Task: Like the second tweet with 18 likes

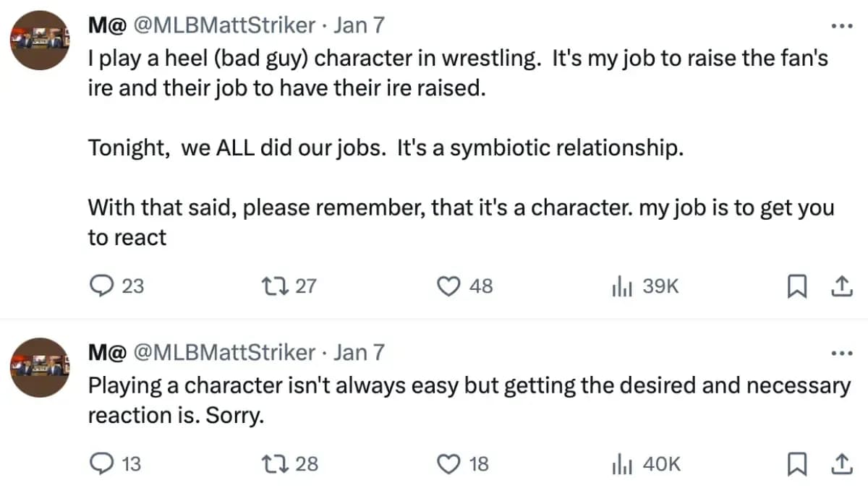Action: click(449, 464)
